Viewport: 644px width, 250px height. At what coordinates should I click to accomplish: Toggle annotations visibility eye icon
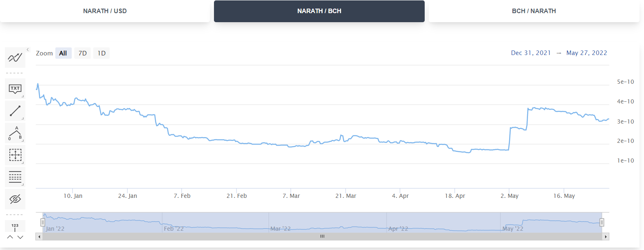(x=15, y=200)
